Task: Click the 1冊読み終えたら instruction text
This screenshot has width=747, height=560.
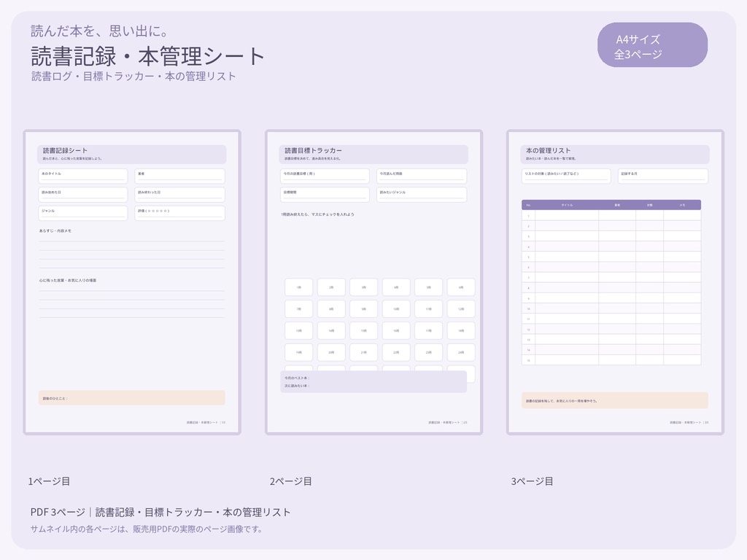Action: pyautogui.click(x=317, y=214)
